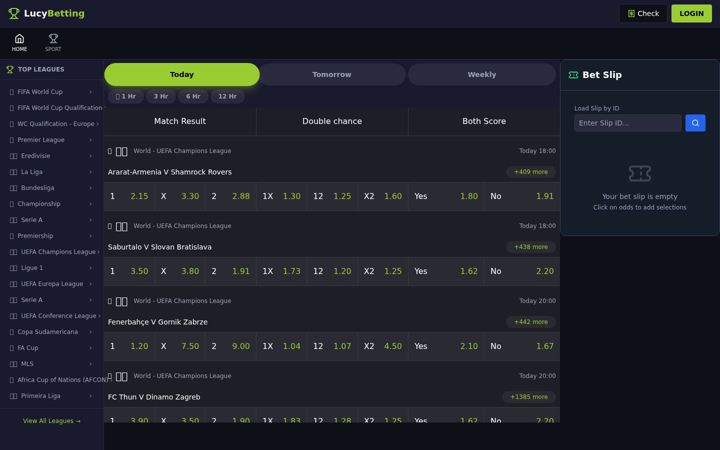This screenshot has height=450, width=720.
Task: Open FA Cup league
Action: point(51,348)
